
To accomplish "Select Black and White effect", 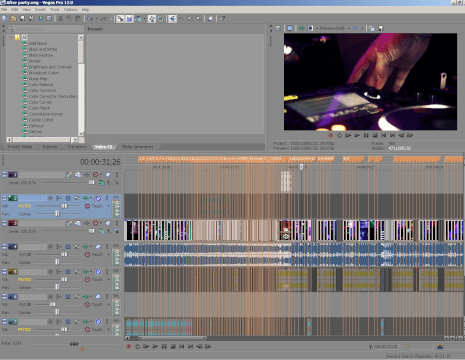I will click(43, 49).
